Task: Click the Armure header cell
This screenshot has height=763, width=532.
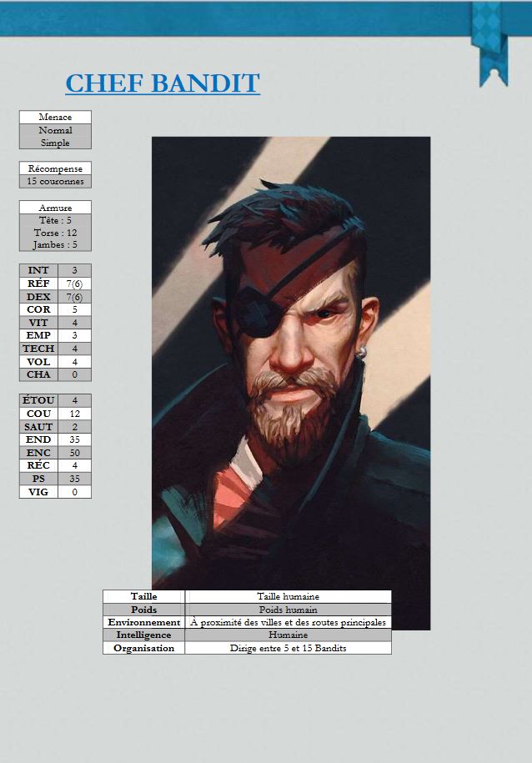Action: (55, 208)
